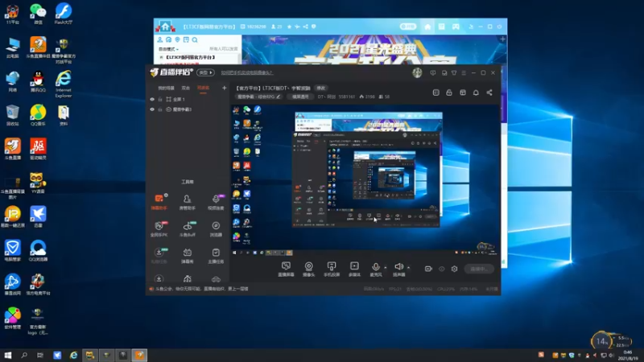
Task: Click the 麦克风 microphone icon
Action: point(375,267)
